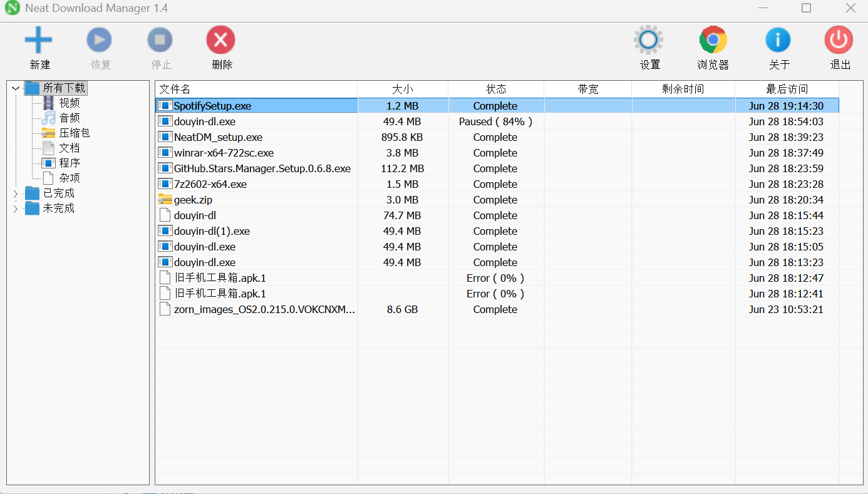Click the 未完成 folder icon
The height and width of the screenshot is (494, 868).
click(x=32, y=208)
